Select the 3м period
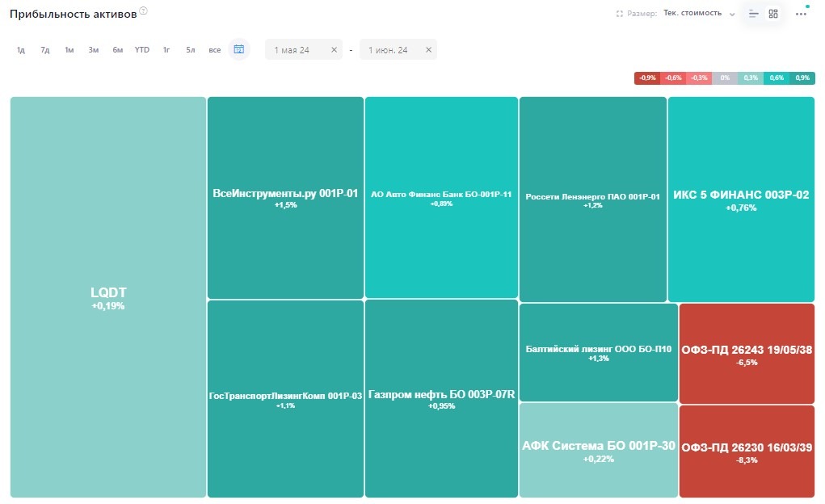825x504 pixels. (94, 50)
